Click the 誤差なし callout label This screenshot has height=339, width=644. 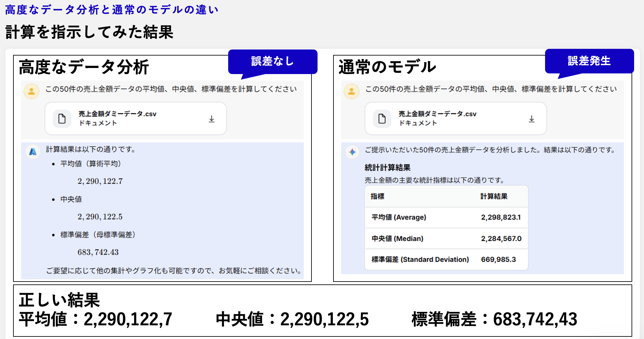tap(273, 61)
